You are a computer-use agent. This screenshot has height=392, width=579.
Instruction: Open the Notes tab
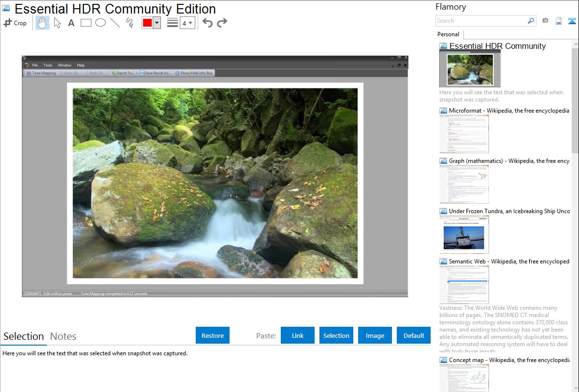click(x=63, y=336)
